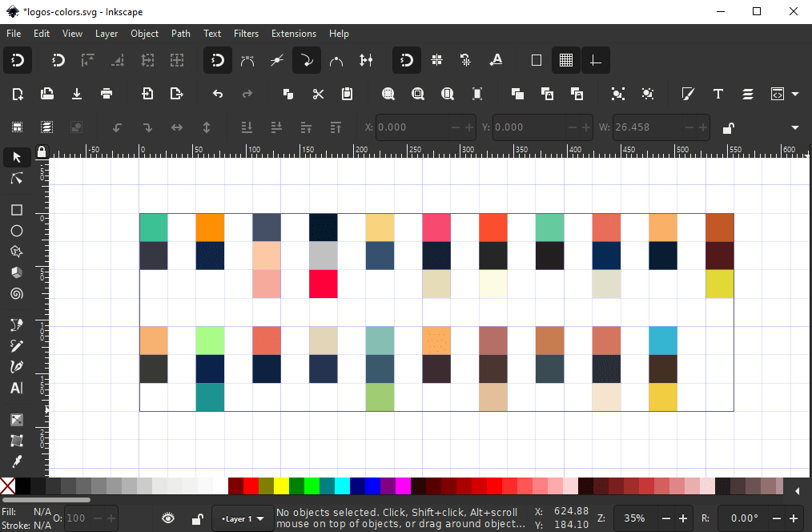Select the Star and polygon tool
This screenshot has height=532, width=812.
coord(17,252)
